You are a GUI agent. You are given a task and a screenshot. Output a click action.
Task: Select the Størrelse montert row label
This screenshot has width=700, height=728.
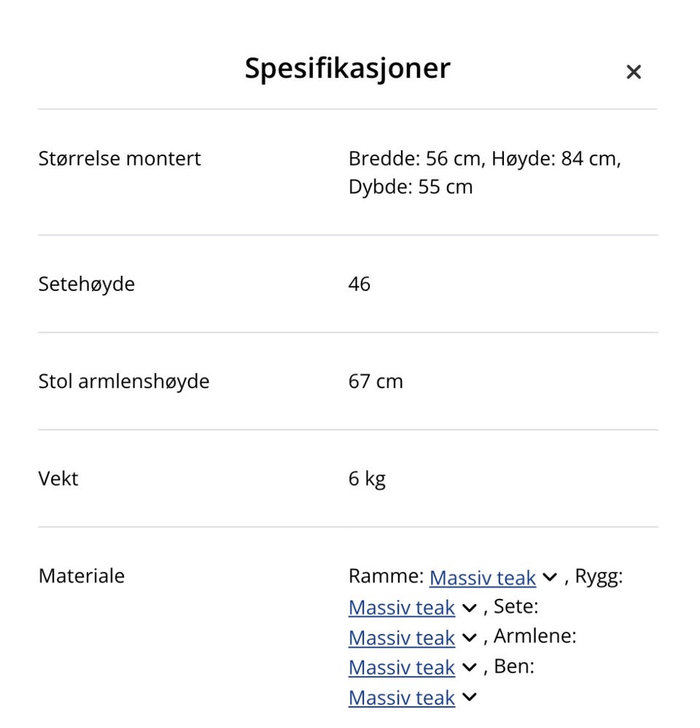pyautogui.click(x=120, y=158)
